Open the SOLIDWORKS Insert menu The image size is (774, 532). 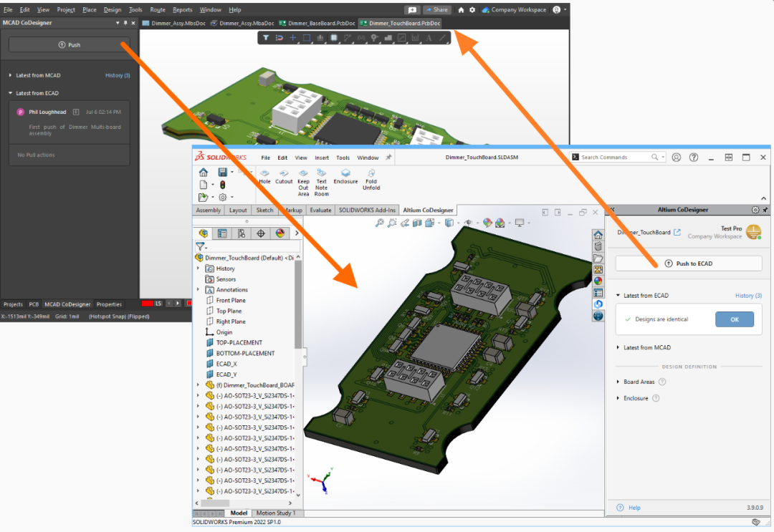tap(322, 158)
